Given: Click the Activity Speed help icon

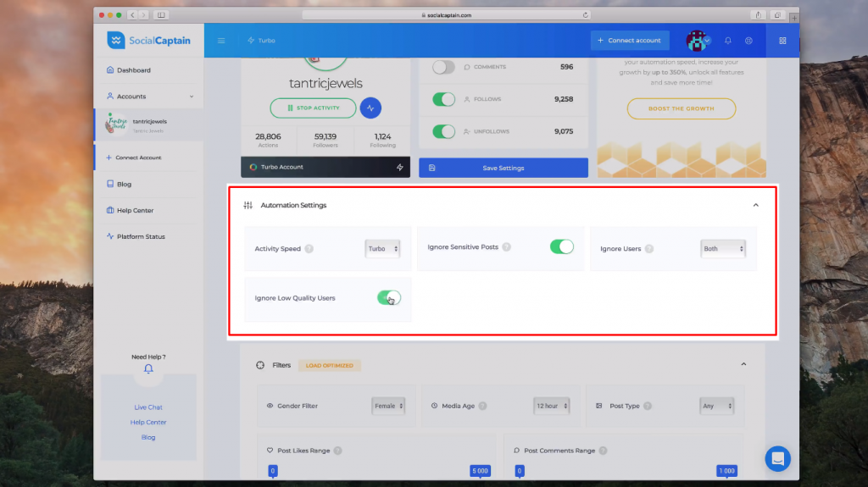Looking at the screenshot, I should [x=309, y=248].
